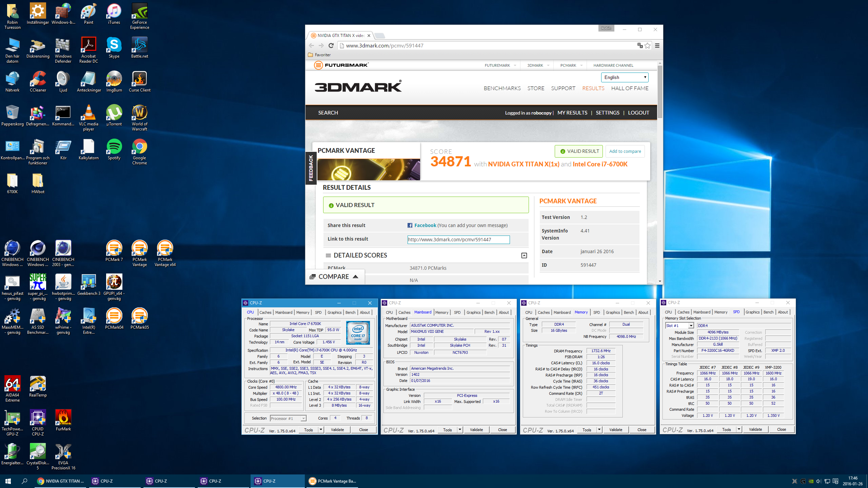Open the English language dropdown
The height and width of the screenshot is (488, 868).
click(x=625, y=77)
